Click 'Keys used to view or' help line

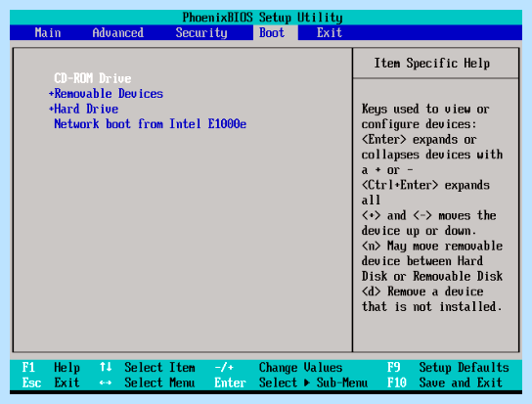[425, 109]
